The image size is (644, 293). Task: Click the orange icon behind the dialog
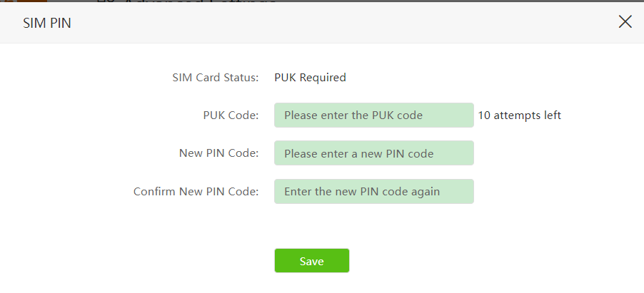(31, 2)
